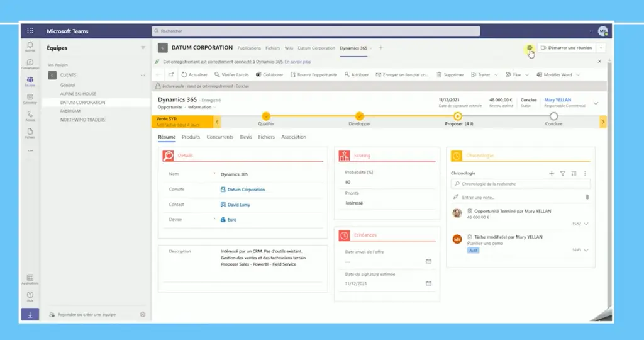Open CLIENTS team more options
The height and width of the screenshot is (340, 644).
tap(143, 75)
